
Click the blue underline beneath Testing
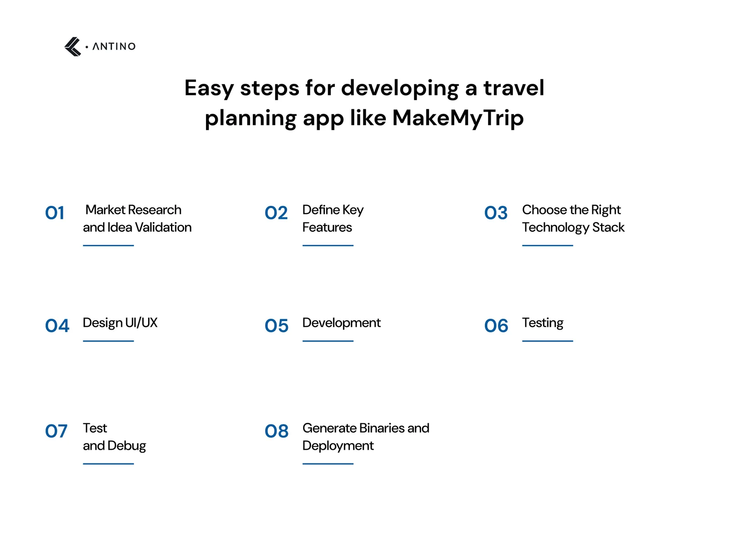point(548,341)
